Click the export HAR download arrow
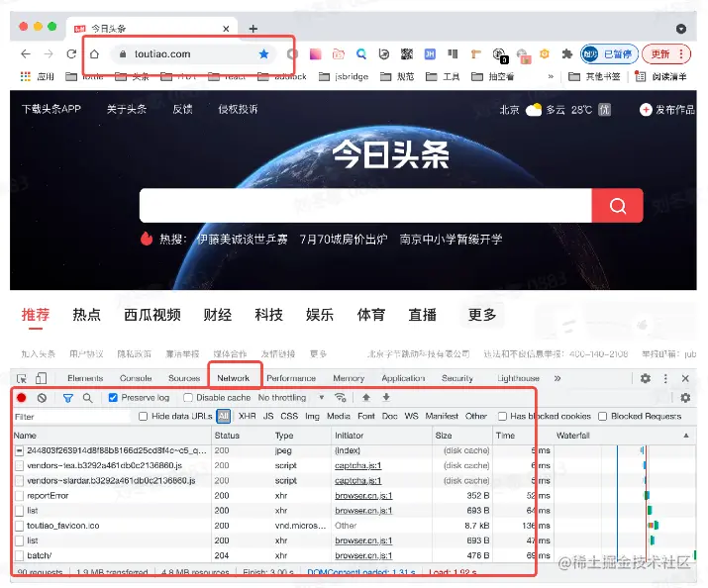Image resolution: width=708 pixels, height=588 pixels. (x=386, y=397)
